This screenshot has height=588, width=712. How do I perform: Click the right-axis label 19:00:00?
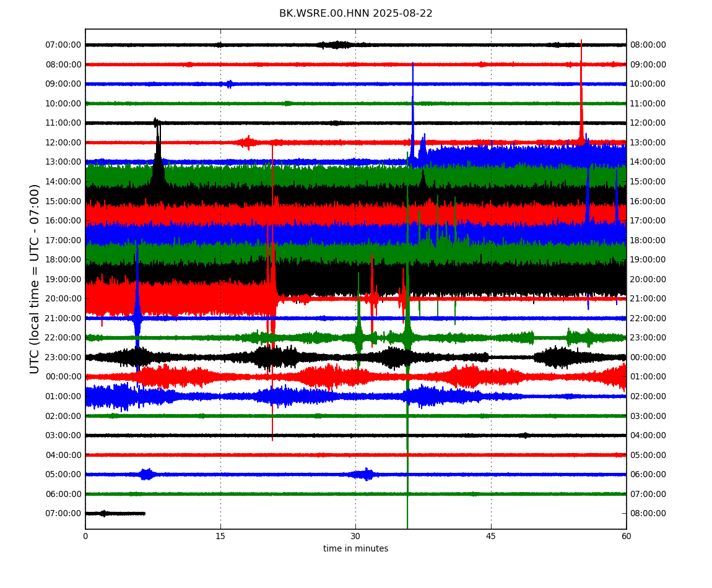pos(648,260)
